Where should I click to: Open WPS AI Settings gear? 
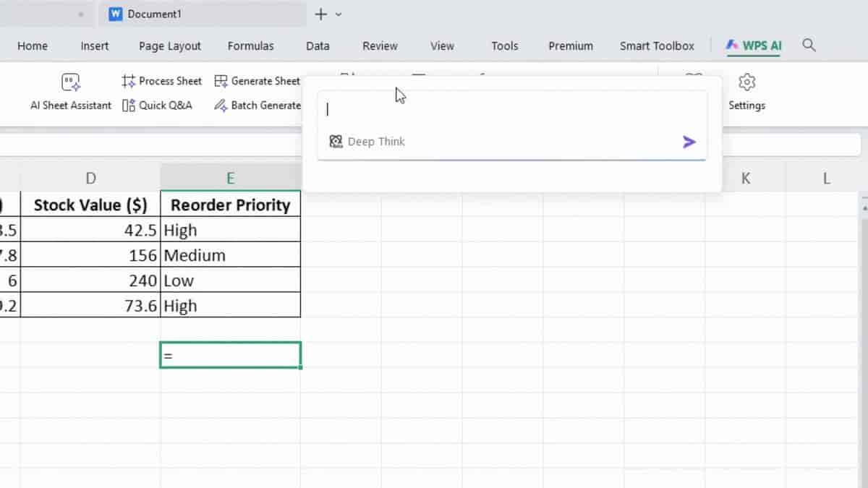click(746, 93)
